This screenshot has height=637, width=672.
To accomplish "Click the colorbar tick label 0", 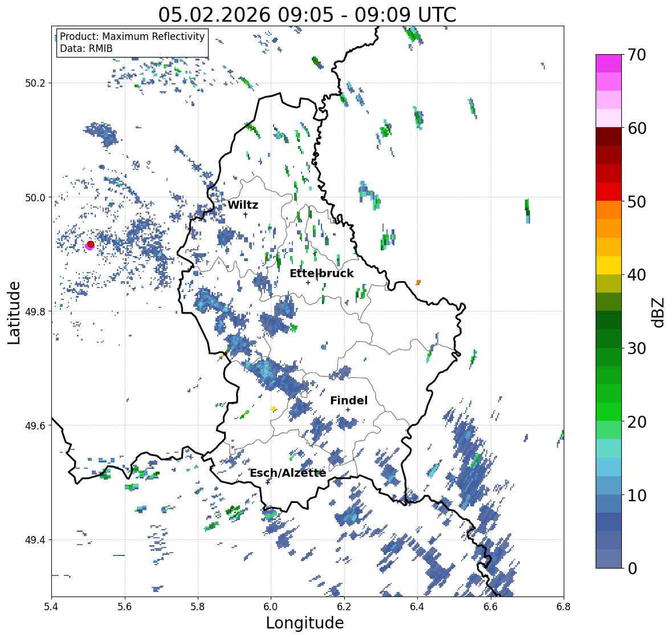I will pos(632,569).
